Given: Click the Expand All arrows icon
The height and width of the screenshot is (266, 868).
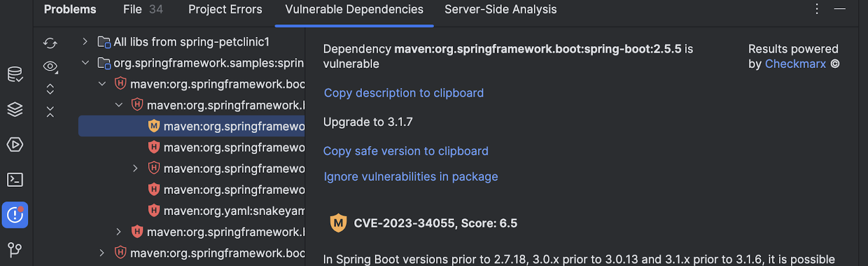Looking at the screenshot, I should pyautogui.click(x=50, y=89).
